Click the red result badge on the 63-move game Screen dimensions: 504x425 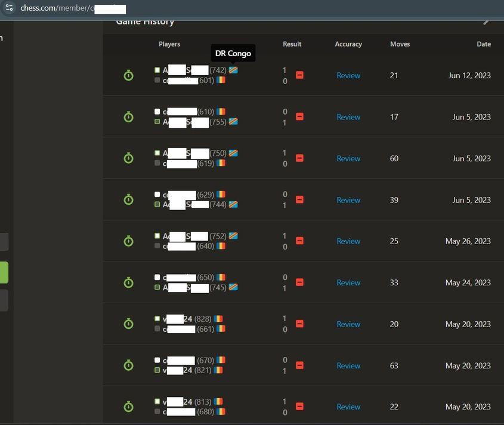[x=299, y=365]
